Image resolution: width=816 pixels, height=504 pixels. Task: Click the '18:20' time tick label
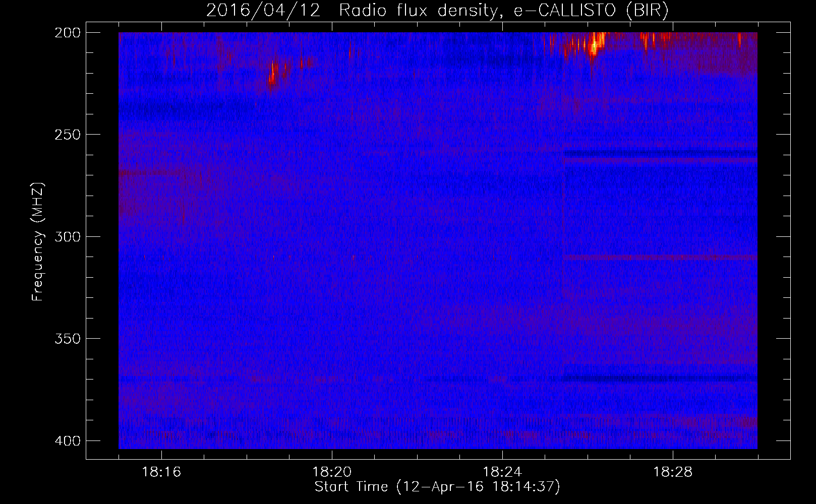332,472
